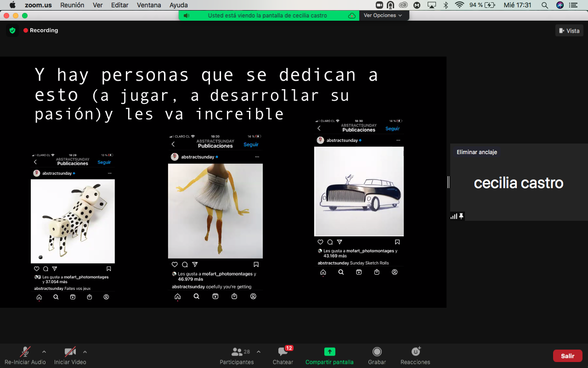
Task: Click the three-dots menu on car sketch post
Action: 398,140
